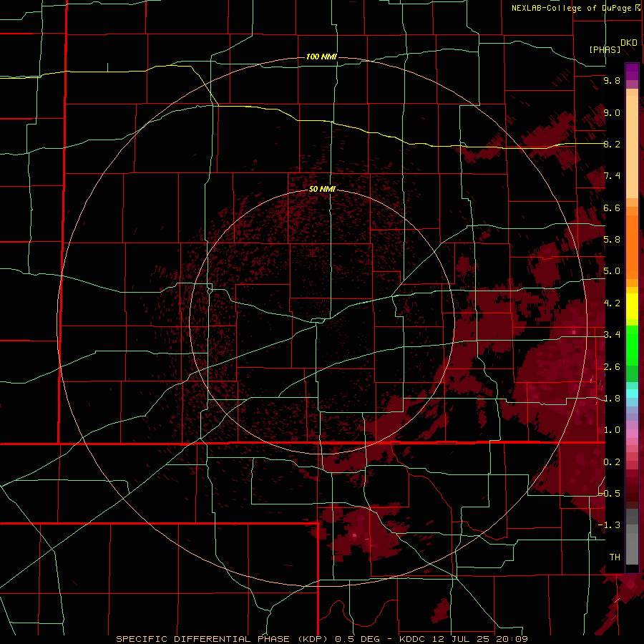Click the 2.6 value on the color scale
Viewport: 644px width, 644px height.
[612, 367]
